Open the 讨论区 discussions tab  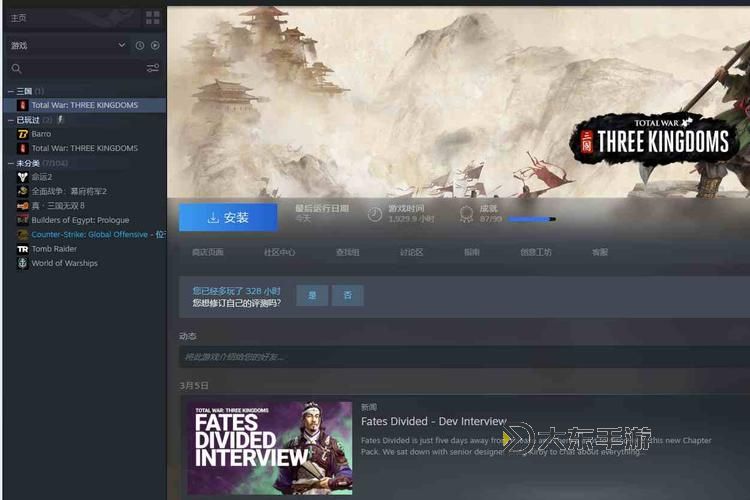[x=411, y=252]
